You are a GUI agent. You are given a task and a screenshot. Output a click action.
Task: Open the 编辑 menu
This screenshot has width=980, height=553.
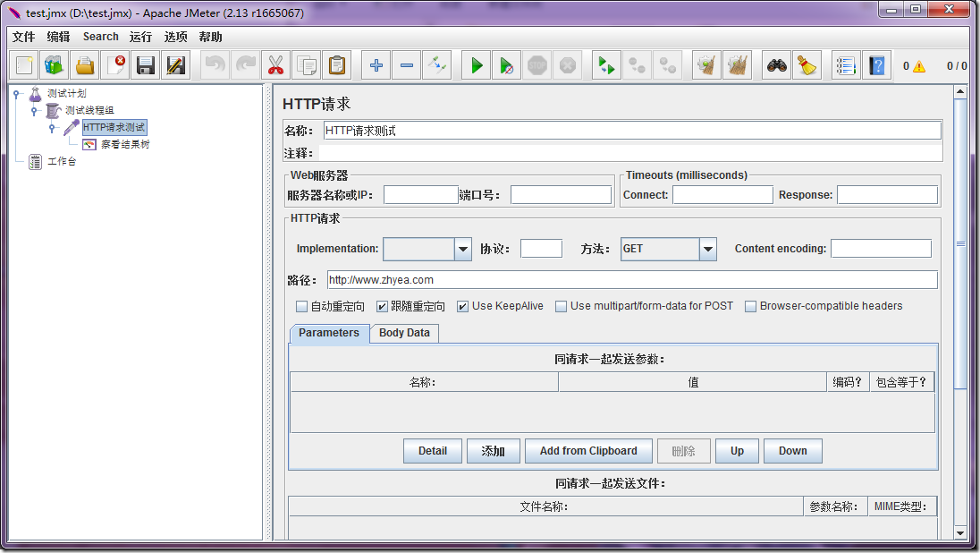[59, 37]
